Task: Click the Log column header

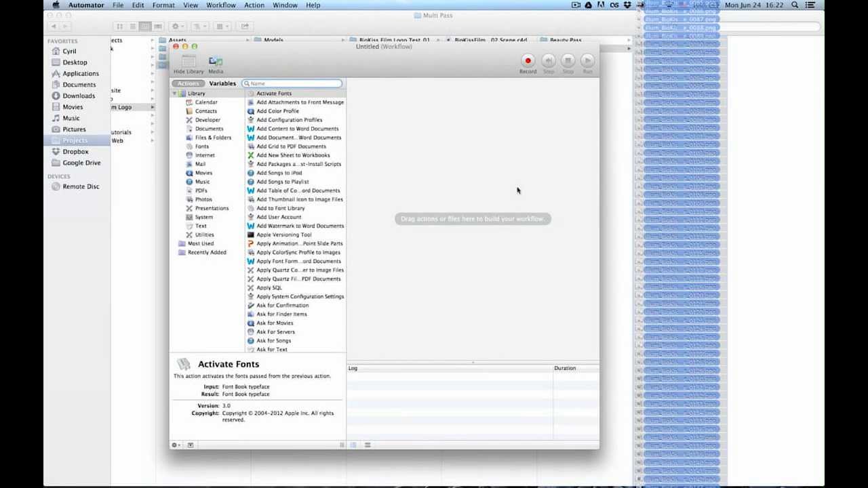Action: tap(450, 368)
